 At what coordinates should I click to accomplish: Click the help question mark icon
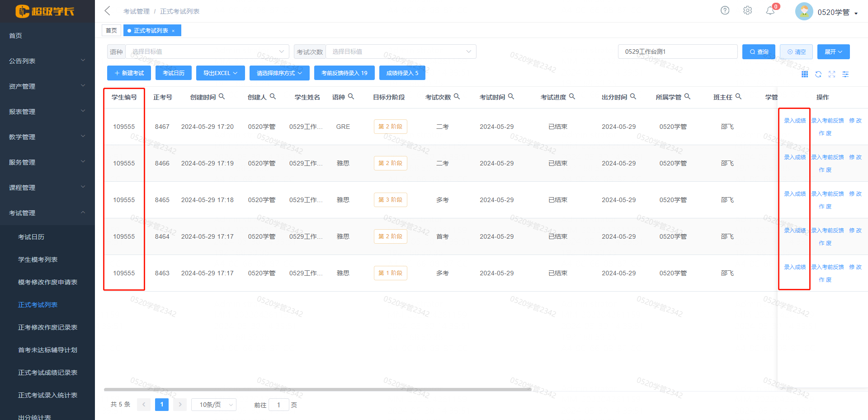[x=725, y=10]
